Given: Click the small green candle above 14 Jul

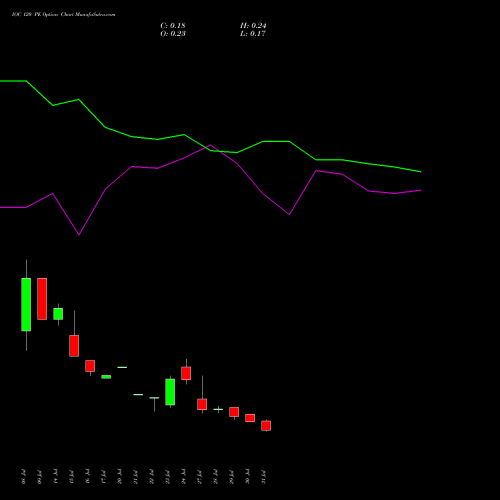Looking at the screenshot, I should click(x=58, y=314).
